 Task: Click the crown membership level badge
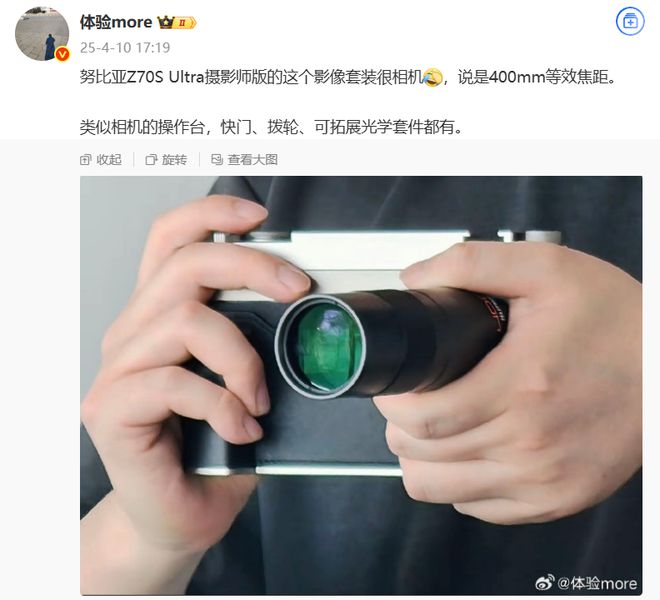click(x=176, y=22)
